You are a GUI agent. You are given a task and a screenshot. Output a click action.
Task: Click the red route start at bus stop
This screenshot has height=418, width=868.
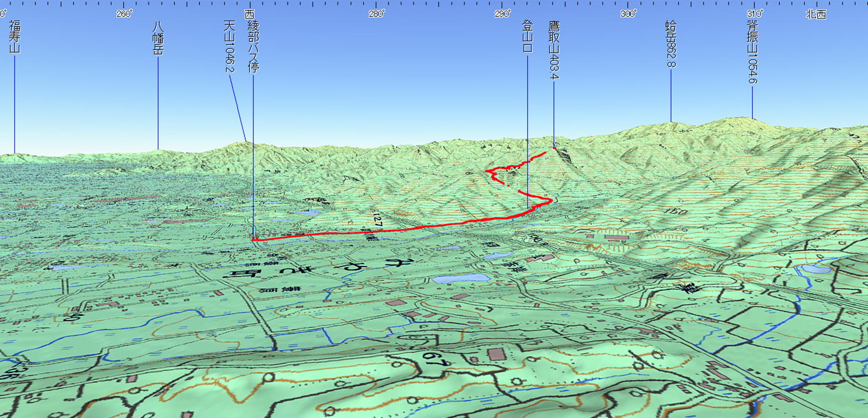(x=254, y=239)
